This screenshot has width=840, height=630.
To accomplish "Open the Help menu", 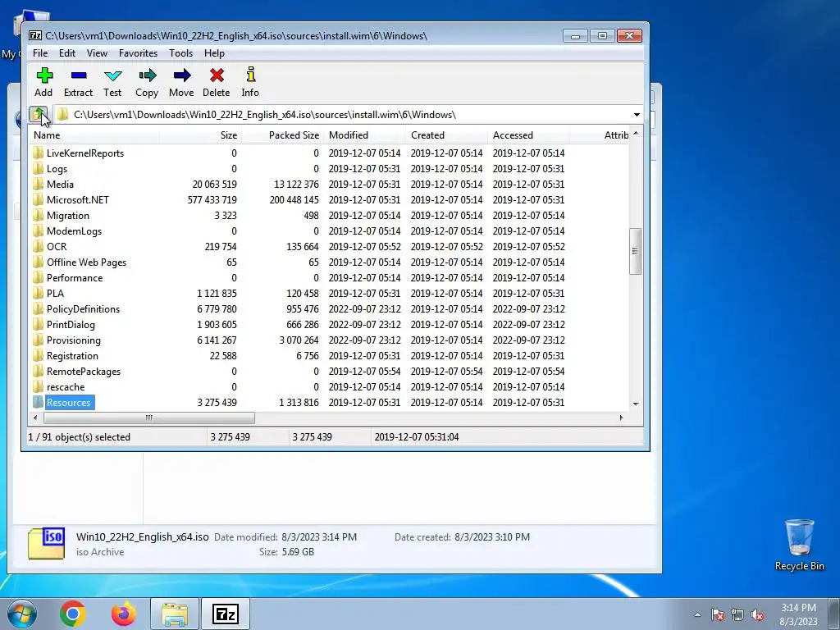I will point(214,53).
